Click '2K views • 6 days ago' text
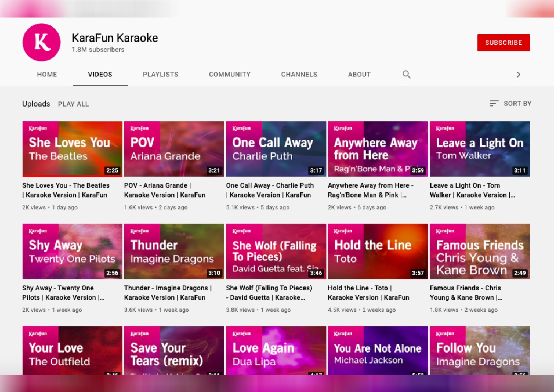Screen dimensions: 554x392 pyautogui.click(x=357, y=208)
